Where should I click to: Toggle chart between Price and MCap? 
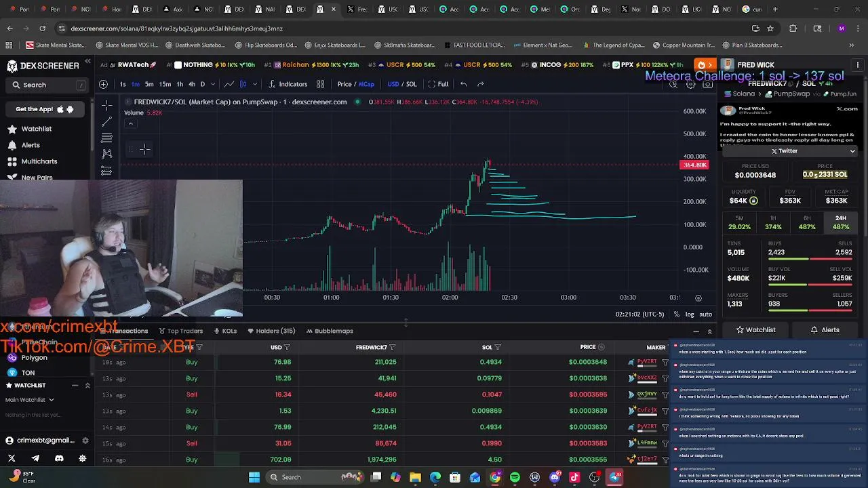click(356, 84)
